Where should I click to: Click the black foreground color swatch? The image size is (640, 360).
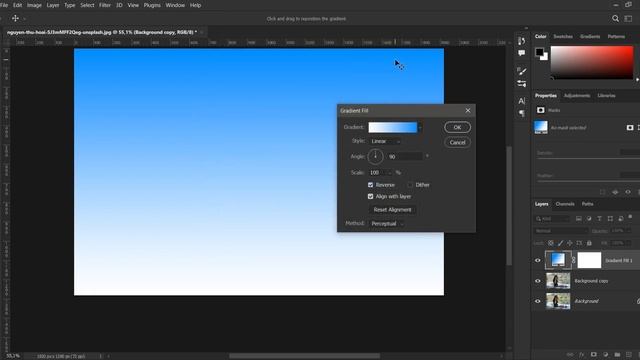point(539,52)
